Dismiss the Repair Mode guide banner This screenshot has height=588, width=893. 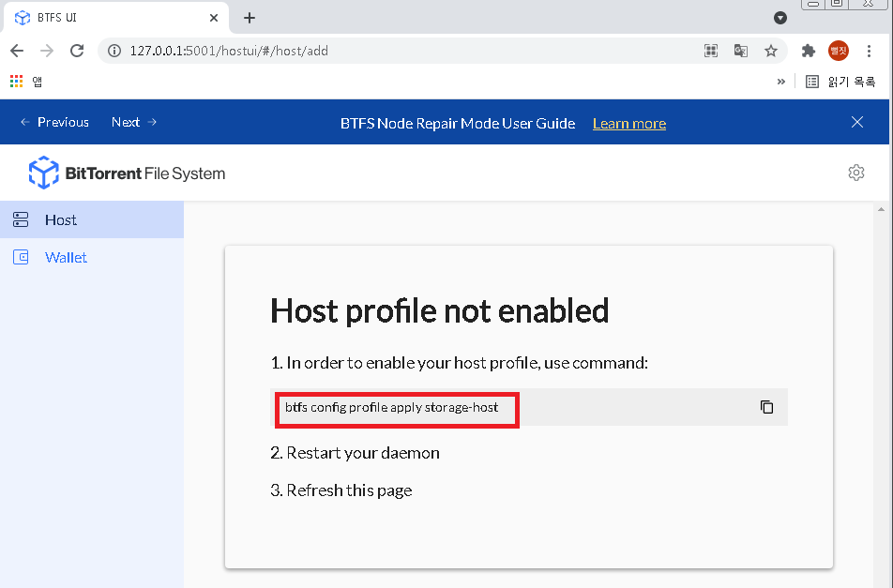click(x=857, y=122)
